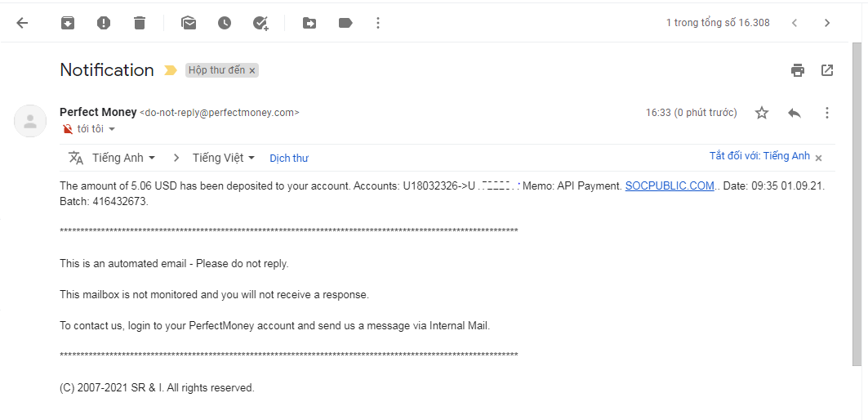Add this email to Tasks
Viewport: 868px width, 420px height.
pyautogui.click(x=260, y=23)
